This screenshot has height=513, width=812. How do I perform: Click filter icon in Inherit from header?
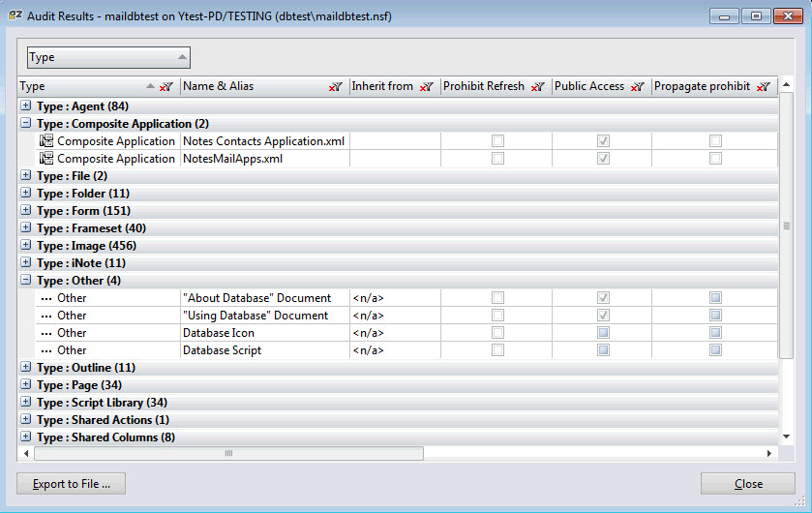pyautogui.click(x=427, y=87)
